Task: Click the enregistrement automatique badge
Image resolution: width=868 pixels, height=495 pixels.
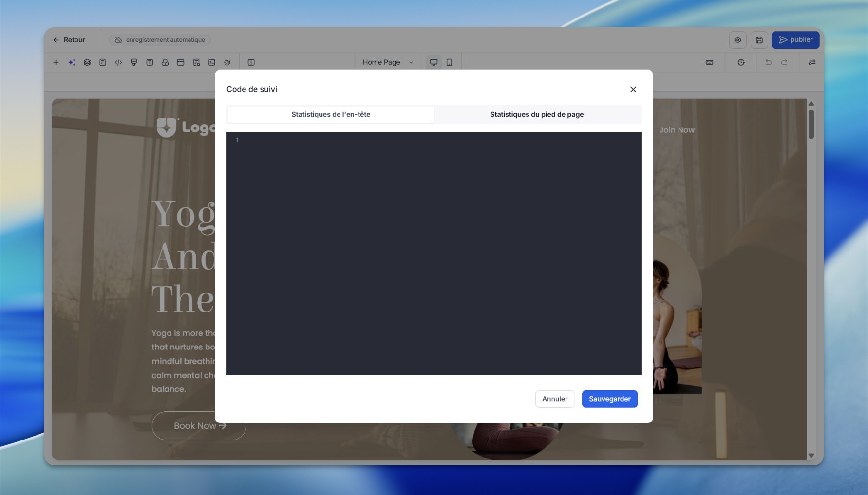Action: click(160, 40)
